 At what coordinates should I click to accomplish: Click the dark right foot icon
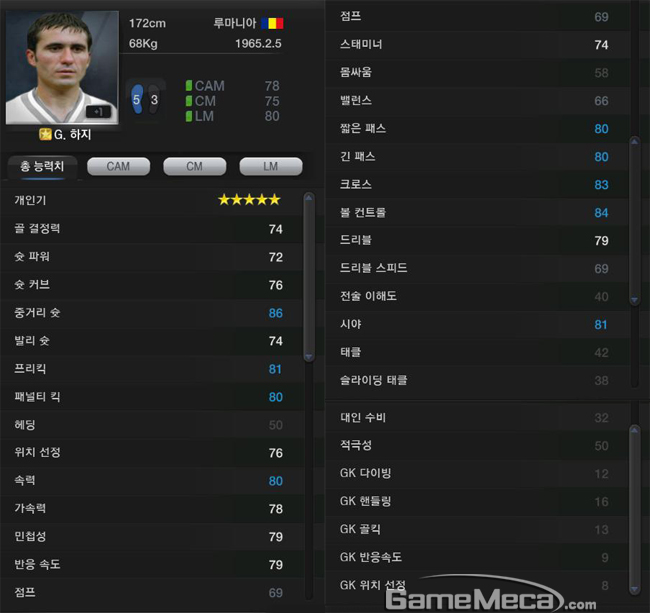pos(154,99)
